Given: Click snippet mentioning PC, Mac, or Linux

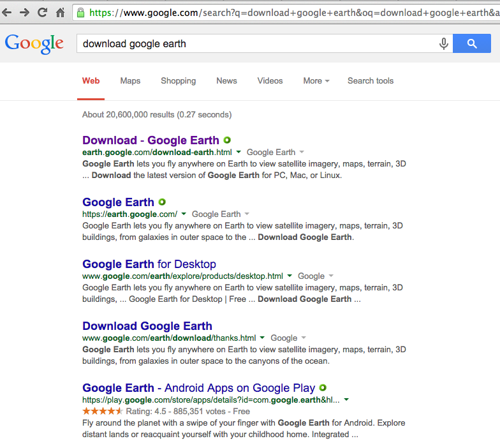Looking at the screenshot, I should (244, 170).
